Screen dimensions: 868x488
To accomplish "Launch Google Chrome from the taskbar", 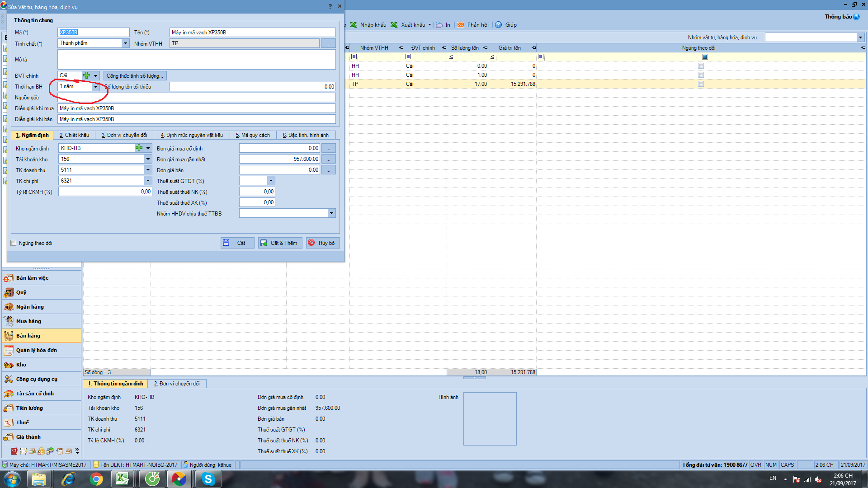I will pos(96,479).
